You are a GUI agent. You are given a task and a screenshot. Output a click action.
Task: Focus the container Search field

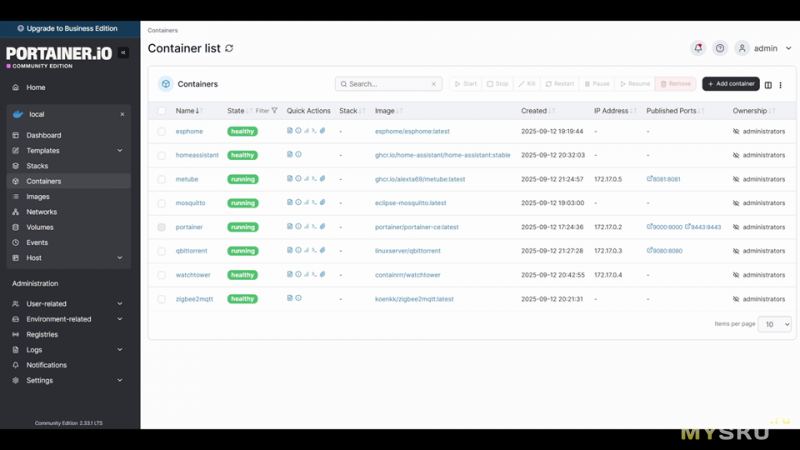388,84
